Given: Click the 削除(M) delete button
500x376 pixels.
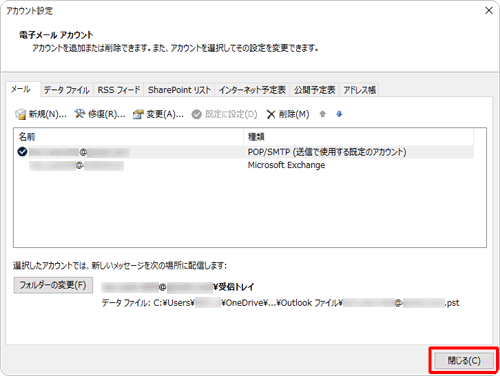Looking at the screenshot, I should tap(288, 114).
